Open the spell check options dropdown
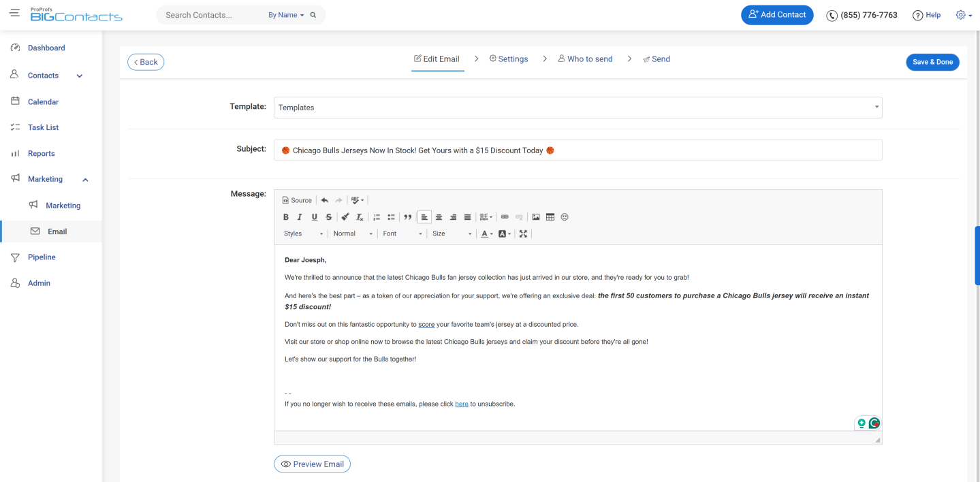Screen dimensions: 980x482 [x=358, y=200]
